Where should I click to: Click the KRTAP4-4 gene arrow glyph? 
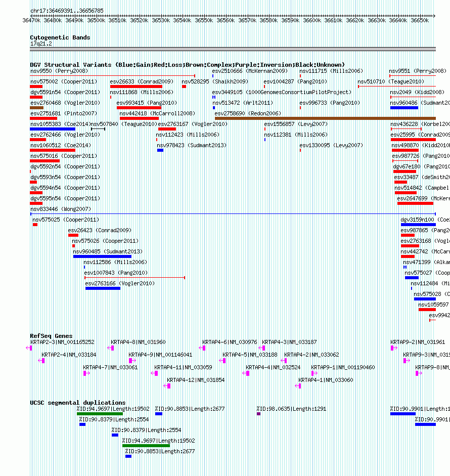[246, 373]
